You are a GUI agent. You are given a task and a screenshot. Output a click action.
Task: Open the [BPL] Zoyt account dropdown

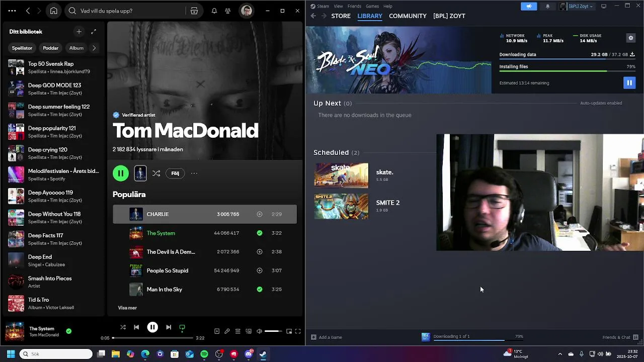(x=577, y=6)
